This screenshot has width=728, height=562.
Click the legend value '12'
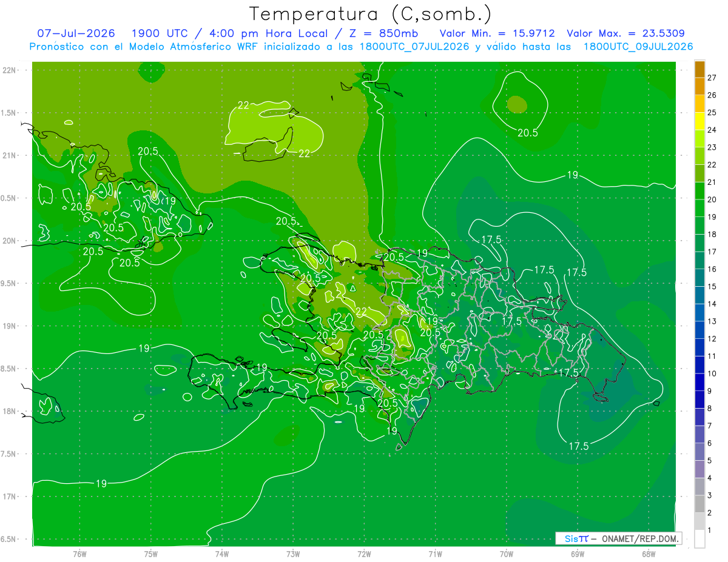point(712,339)
